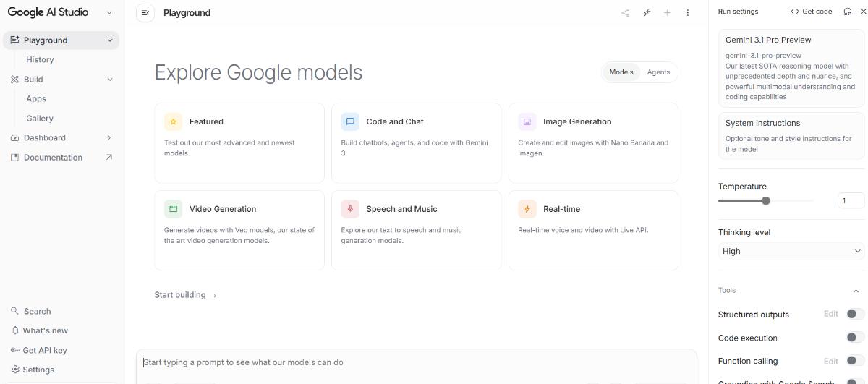
Task: Collapse the Build section chevron
Action: point(110,80)
